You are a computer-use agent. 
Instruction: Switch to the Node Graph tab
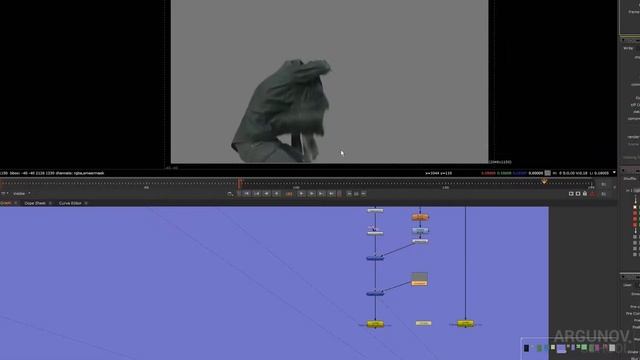5,203
